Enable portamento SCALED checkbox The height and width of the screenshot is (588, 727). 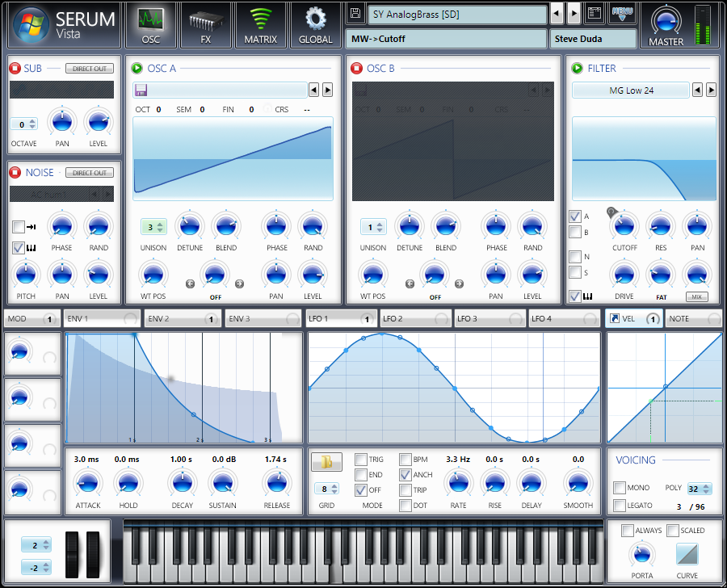pyautogui.click(x=673, y=530)
